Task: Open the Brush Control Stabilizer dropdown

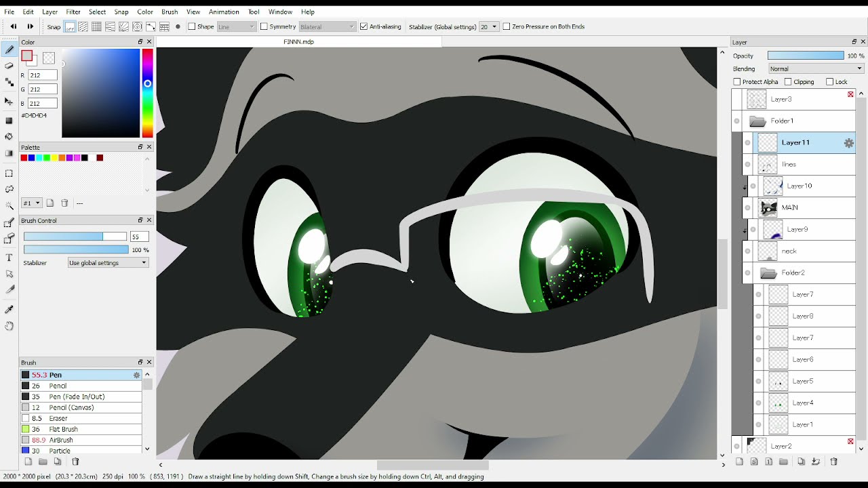Action: click(x=108, y=262)
